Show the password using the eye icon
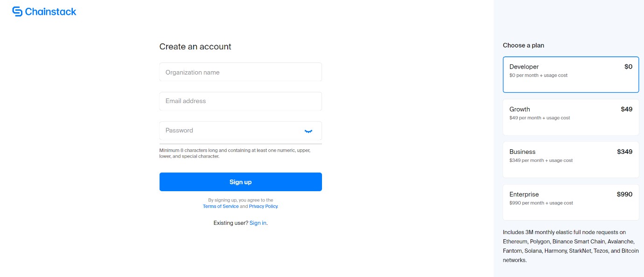Viewport: 644px width, 277px height. point(308,131)
